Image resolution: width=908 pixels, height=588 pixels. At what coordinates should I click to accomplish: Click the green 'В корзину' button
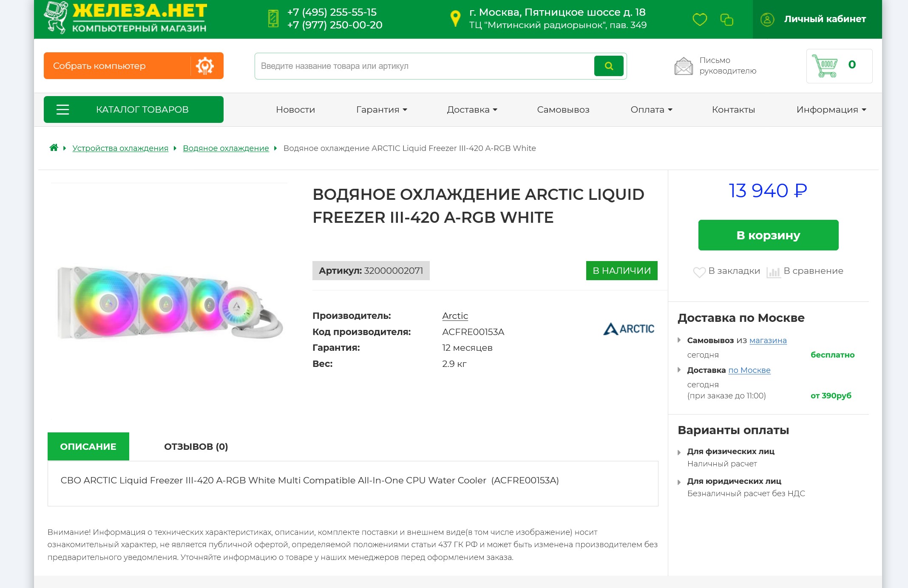point(768,235)
